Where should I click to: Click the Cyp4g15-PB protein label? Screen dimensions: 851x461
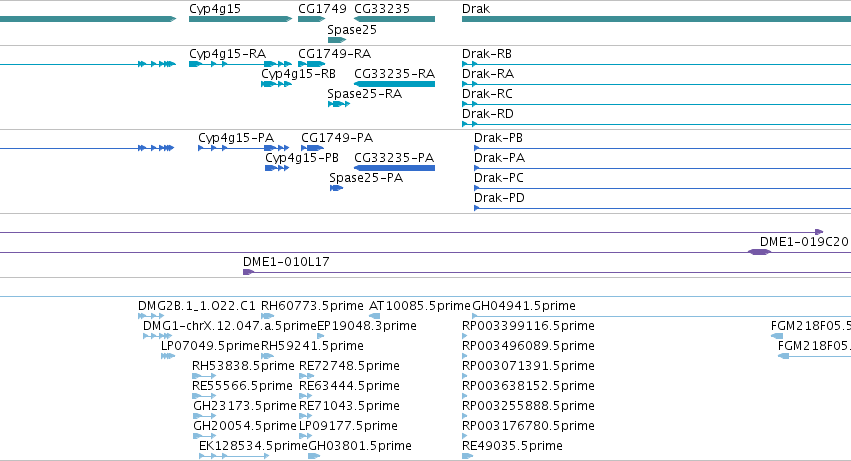[302, 158]
